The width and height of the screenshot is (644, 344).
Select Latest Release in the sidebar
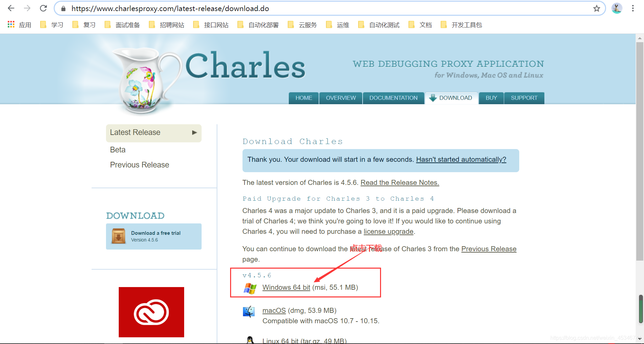154,133
